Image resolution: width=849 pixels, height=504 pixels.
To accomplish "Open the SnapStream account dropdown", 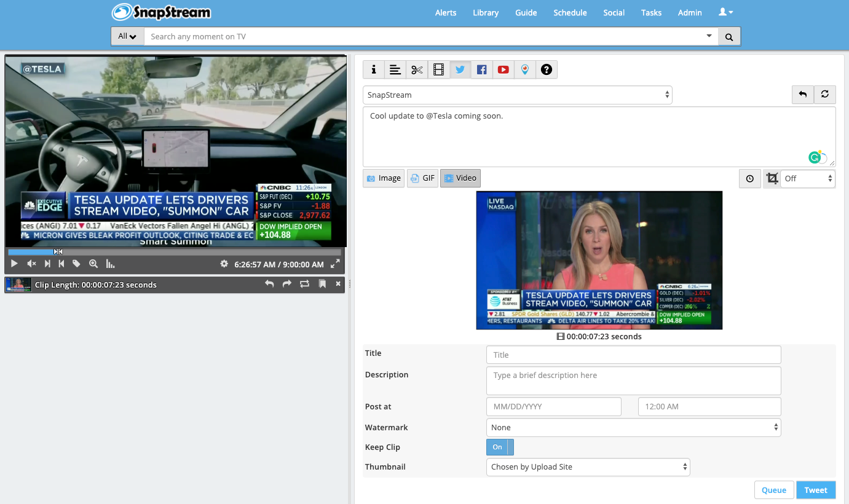I will tap(517, 95).
